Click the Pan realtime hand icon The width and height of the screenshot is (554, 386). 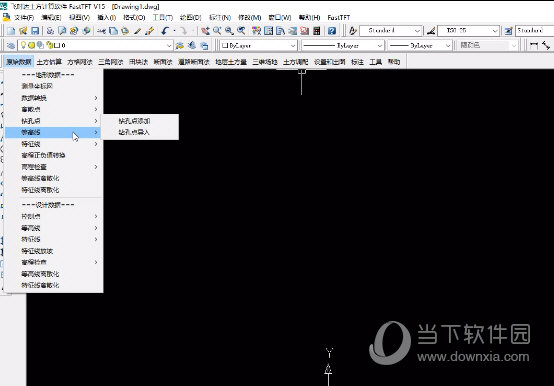point(205,31)
